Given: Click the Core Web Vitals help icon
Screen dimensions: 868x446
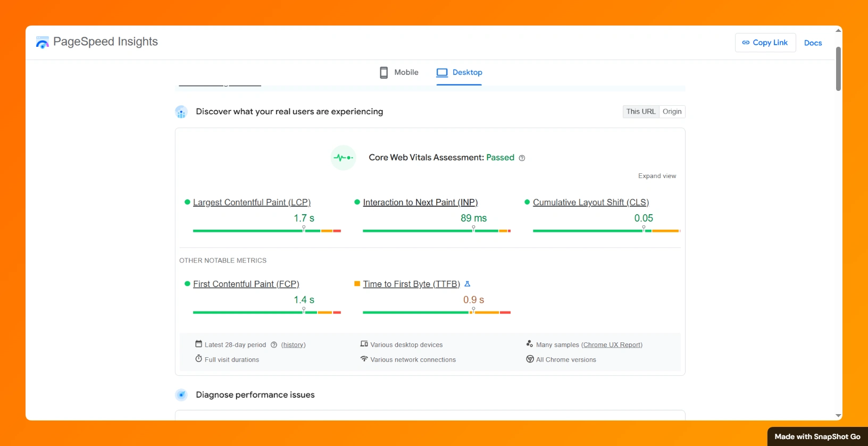Looking at the screenshot, I should 522,158.
